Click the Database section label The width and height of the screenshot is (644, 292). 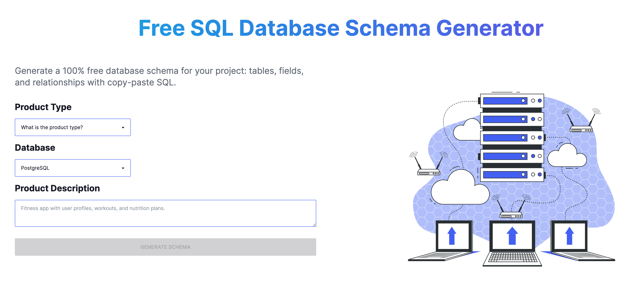tap(35, 148)
